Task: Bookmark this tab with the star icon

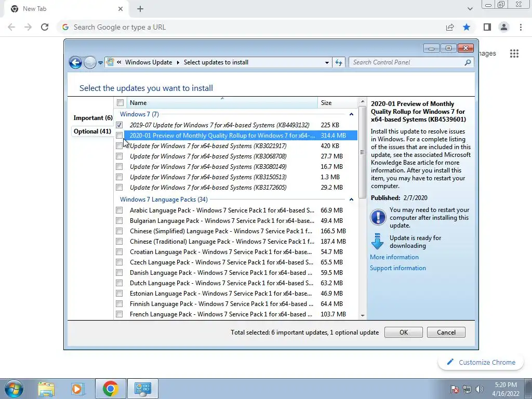Action: click(467, 27)
